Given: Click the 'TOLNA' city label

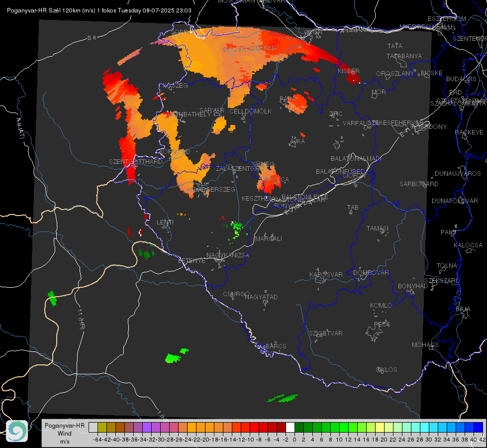Looking at the screenshot, I should [x=447, y=266].
